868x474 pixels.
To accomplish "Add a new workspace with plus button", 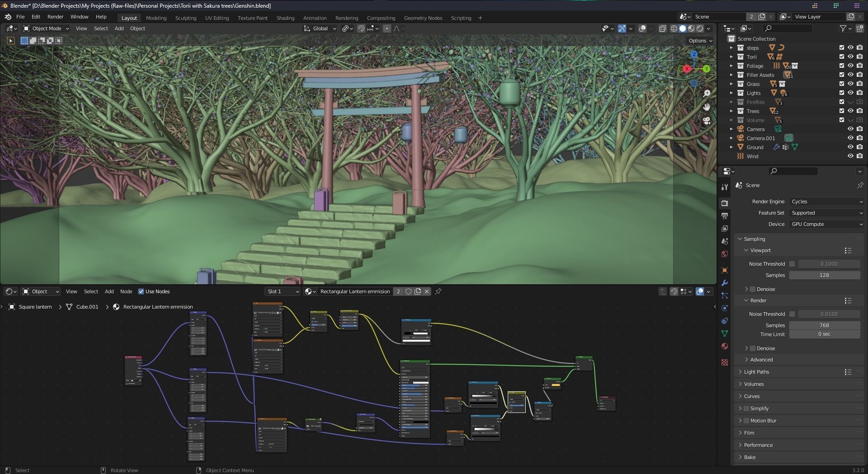I will click(x=480, y=18).
